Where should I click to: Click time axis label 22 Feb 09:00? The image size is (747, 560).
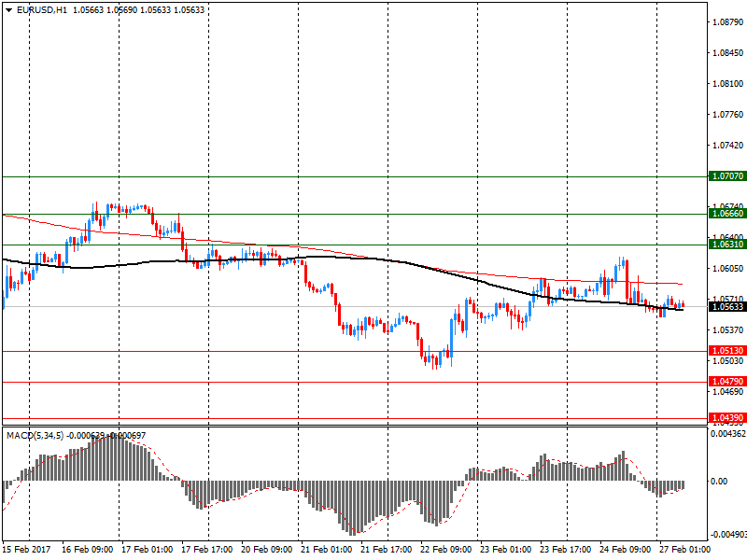(446, 550)
